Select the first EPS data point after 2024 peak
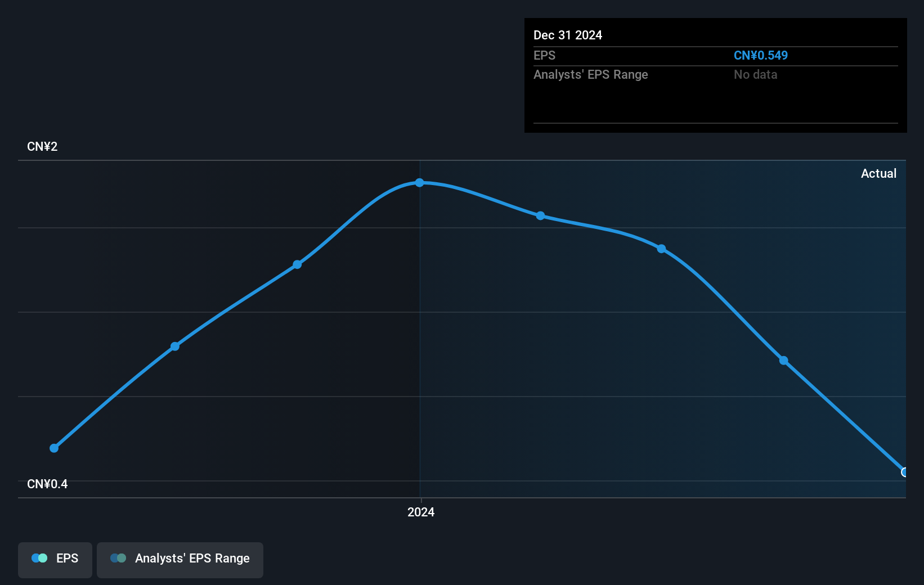 coord(540,216)
